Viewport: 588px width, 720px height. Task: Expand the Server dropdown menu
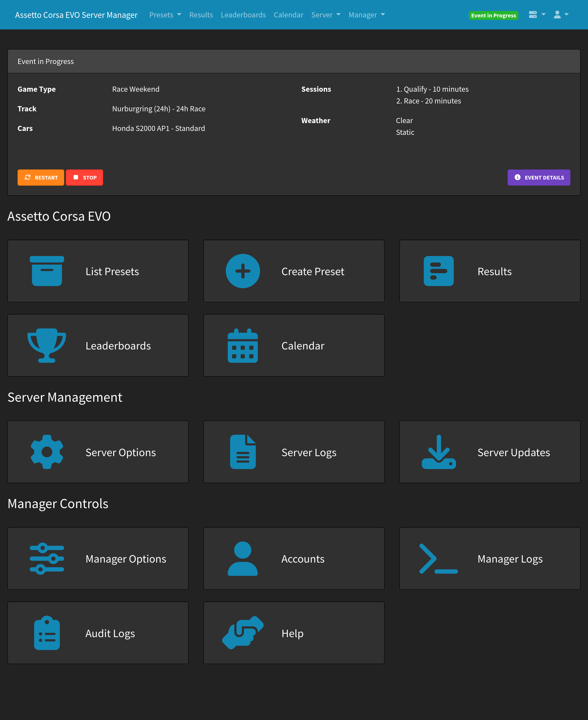pyautogui.click(x=326, y=15)
